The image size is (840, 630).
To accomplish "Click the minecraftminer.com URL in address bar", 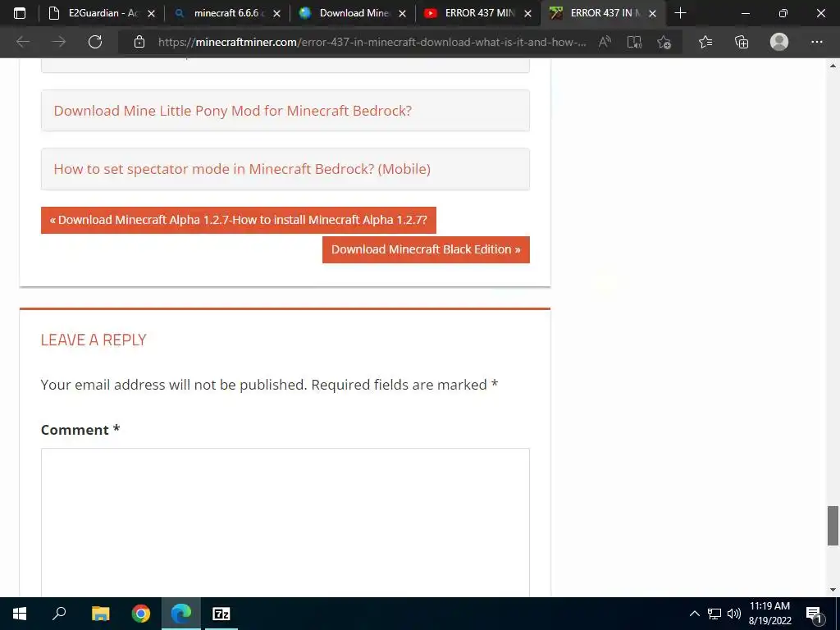I will click(372, 42).
